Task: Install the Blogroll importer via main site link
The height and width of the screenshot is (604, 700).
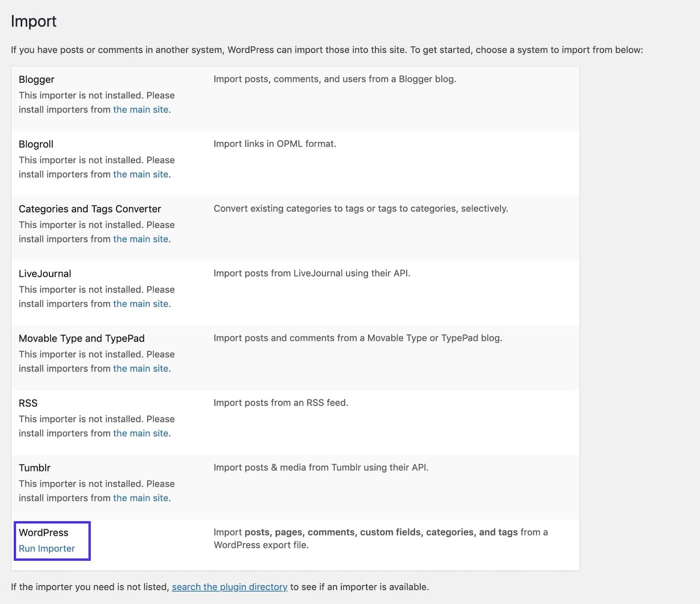Action: [x=140, y=174]
